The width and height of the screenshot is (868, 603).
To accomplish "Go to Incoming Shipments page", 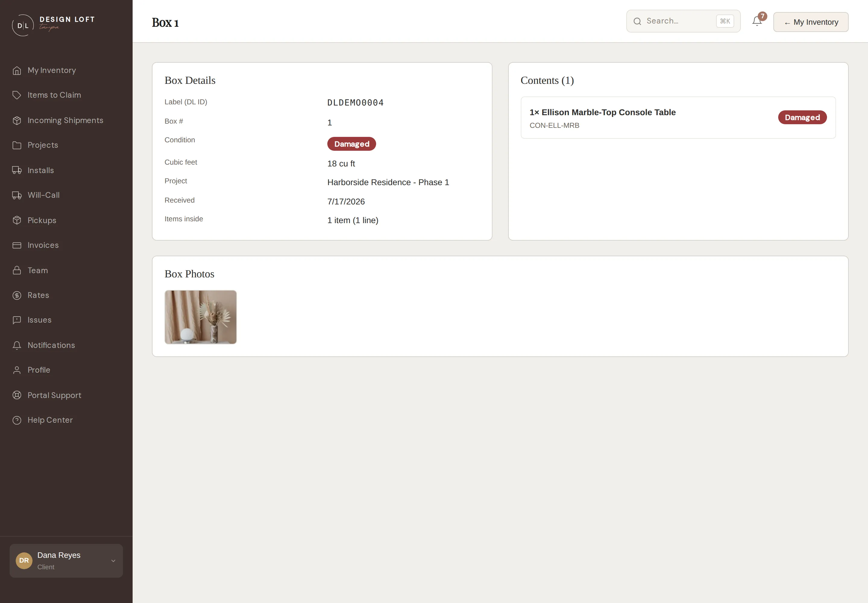I will point(65,120).
